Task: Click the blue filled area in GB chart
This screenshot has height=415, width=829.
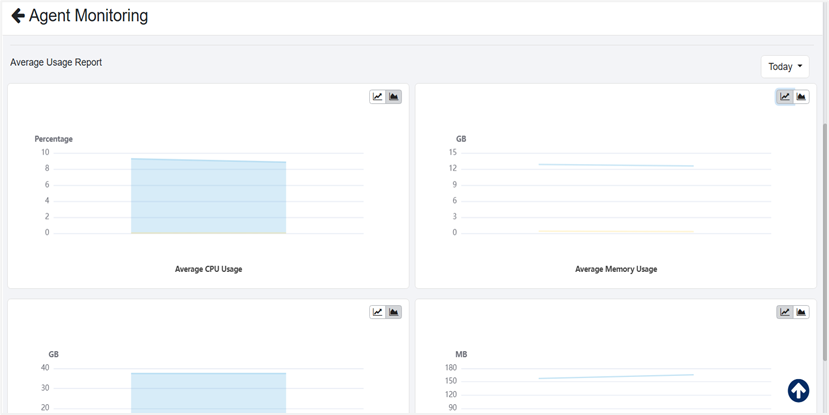Action: click(208, 393)
